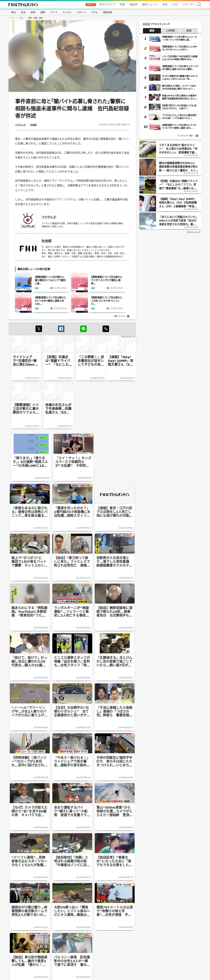Image resolution: width=210 pixels, height=980 pixels.
Task: Open 政治スクエア in the top menu
Action: click(x=107, y=5)
